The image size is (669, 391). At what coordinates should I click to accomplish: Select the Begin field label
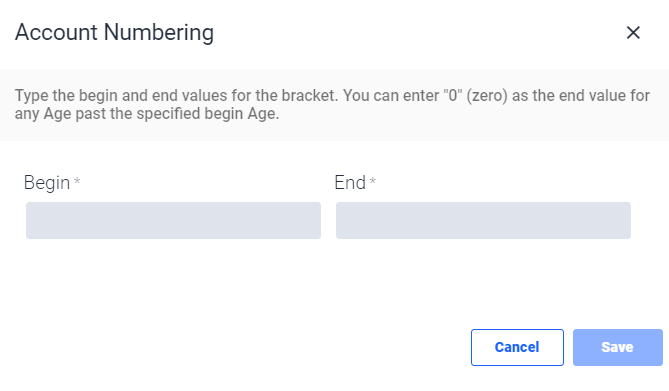pyautogui.click(x=47, y=183)
